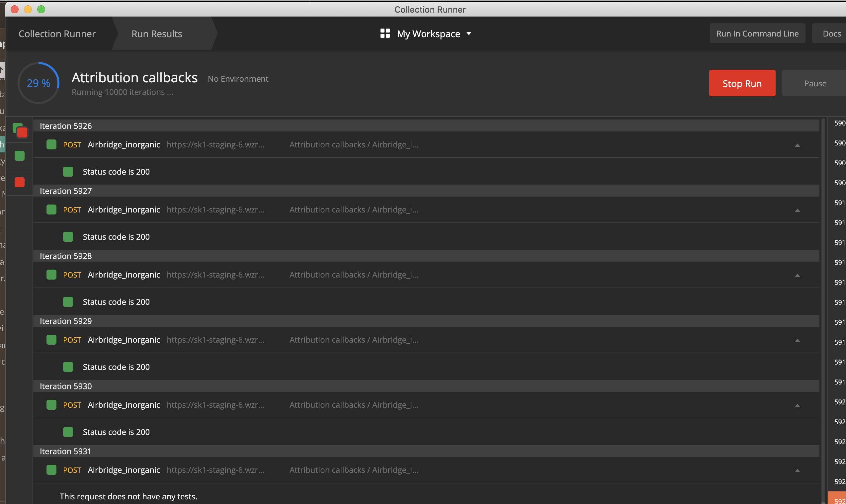
Task: Click the iteration minimap scrollbar on the right
Action: [824, 272]
